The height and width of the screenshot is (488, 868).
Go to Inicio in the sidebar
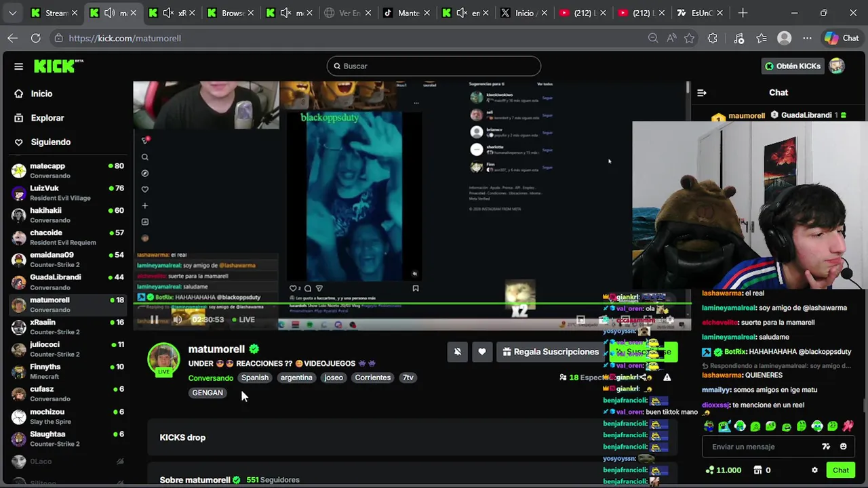click(x=41, y=94)
